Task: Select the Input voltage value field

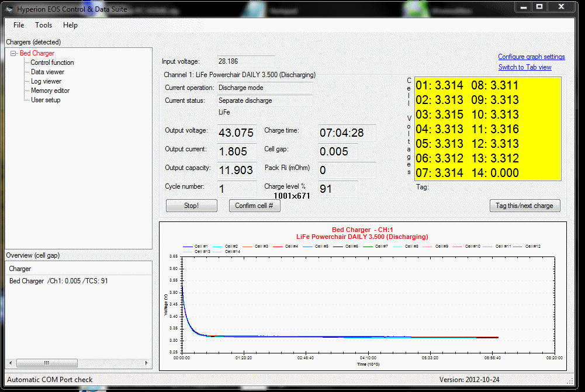Action: pos(245,61)
